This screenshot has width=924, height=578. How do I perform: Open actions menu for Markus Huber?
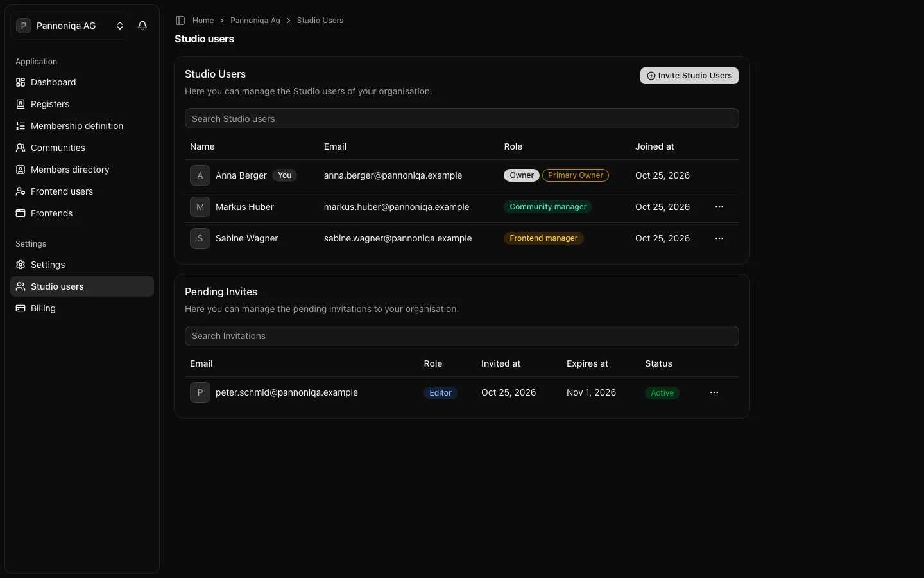(x=719, y=207)
